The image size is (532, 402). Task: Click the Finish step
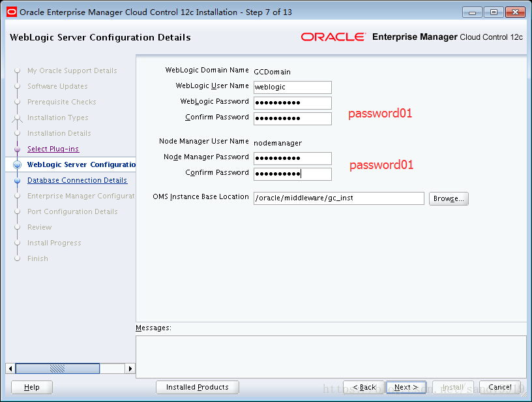point(38,258)
